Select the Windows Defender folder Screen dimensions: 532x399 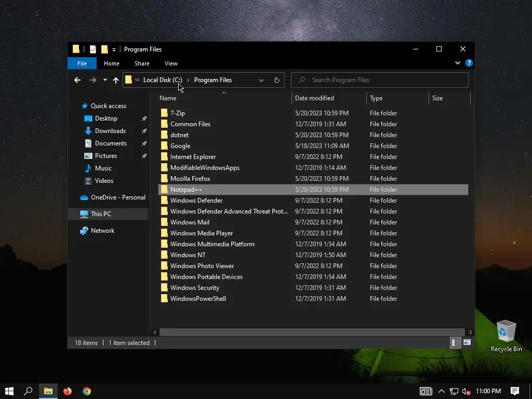pos(196,201)
